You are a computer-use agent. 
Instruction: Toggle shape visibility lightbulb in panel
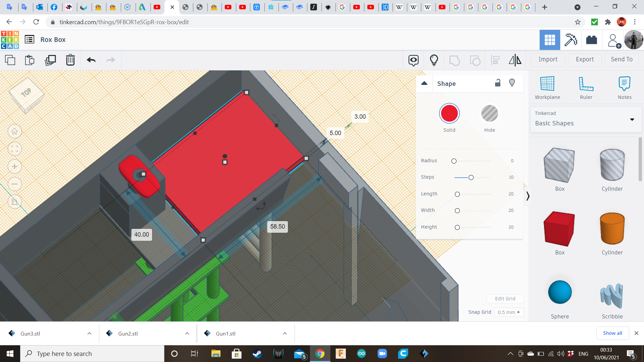512,83
